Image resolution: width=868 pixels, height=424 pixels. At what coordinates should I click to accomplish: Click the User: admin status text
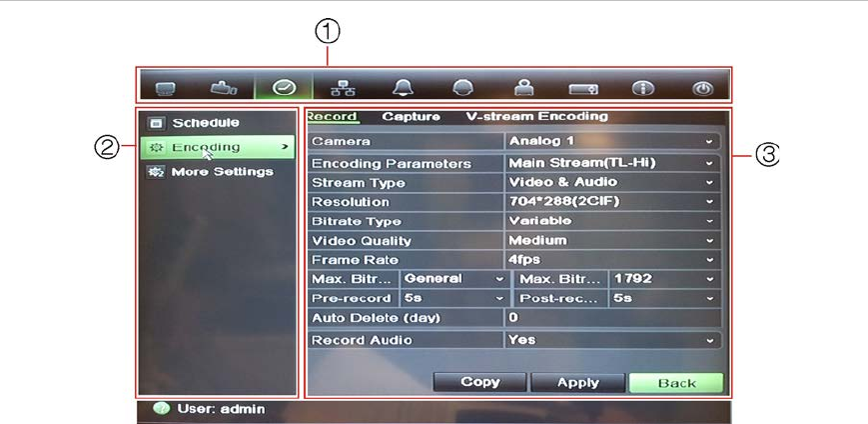pos(221,410)
